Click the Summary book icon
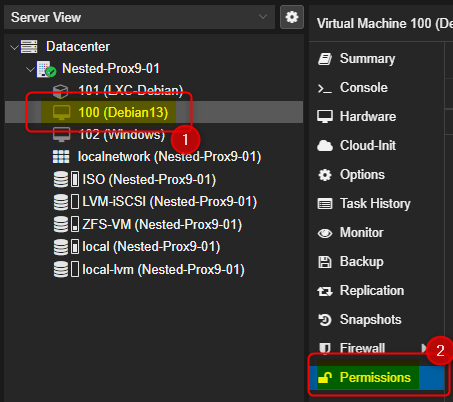Image resolution: width=453 pixels, height=402 pixels. tap(325, 59)
